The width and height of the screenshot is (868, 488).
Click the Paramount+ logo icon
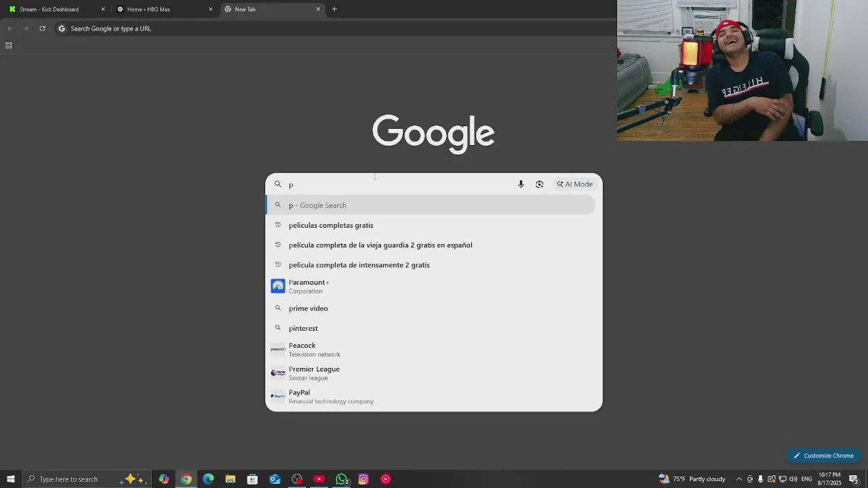pyautogui.click(x=278, y=286)
